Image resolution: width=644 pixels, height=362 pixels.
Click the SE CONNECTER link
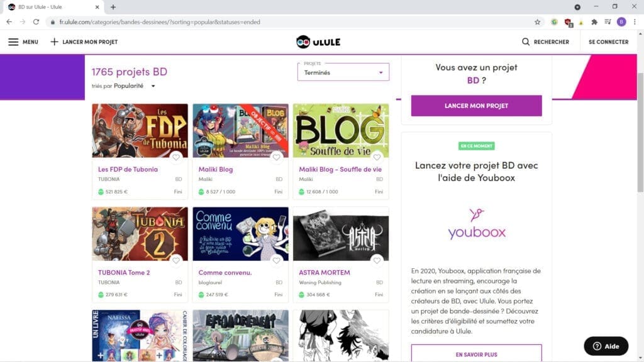coord(608,42)
